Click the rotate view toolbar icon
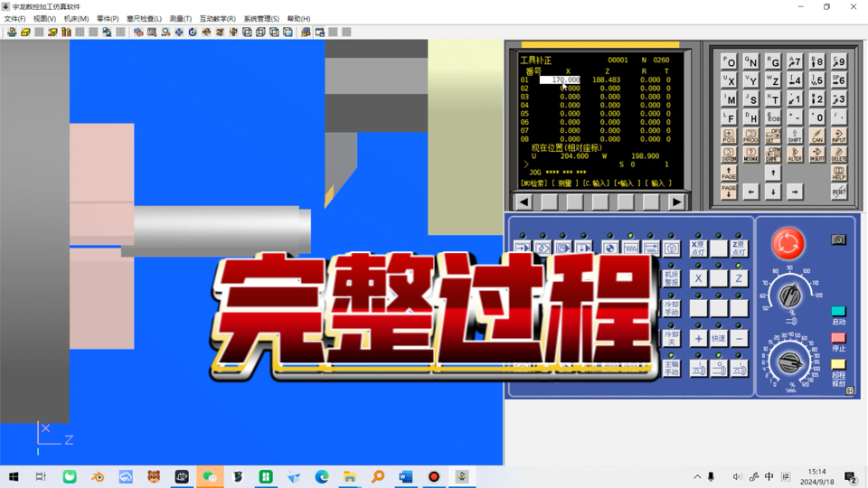The height and width of the screenshot is (488, 868). click(x=193, y=33)
